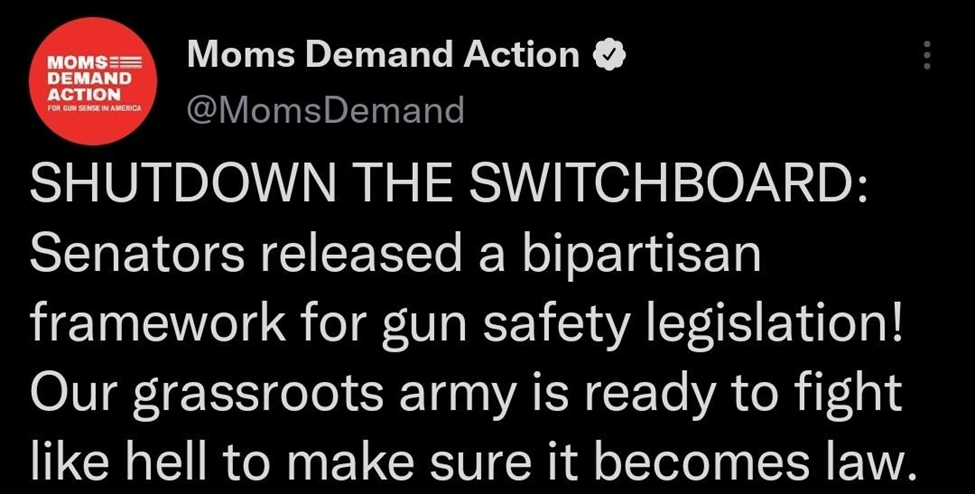This screenshot has width=975, height=494.
Task: Click the "Moms Demand Action" display name
Action: 383,56
